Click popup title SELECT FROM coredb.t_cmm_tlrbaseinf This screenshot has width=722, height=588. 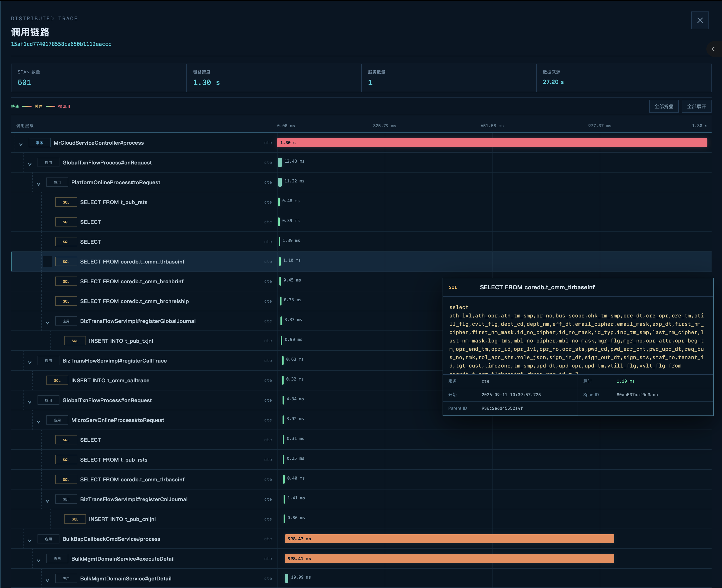537,287
